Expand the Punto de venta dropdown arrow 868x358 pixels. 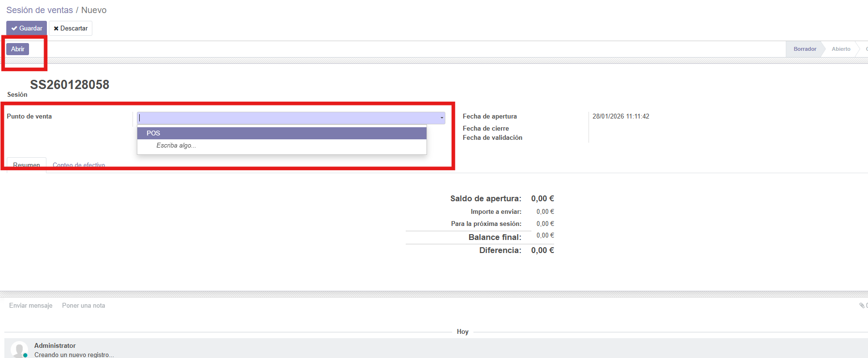point(441,118)
